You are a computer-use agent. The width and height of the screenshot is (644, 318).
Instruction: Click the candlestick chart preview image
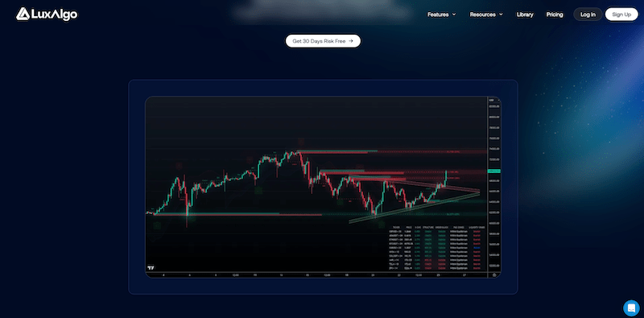tap(324, 187)
